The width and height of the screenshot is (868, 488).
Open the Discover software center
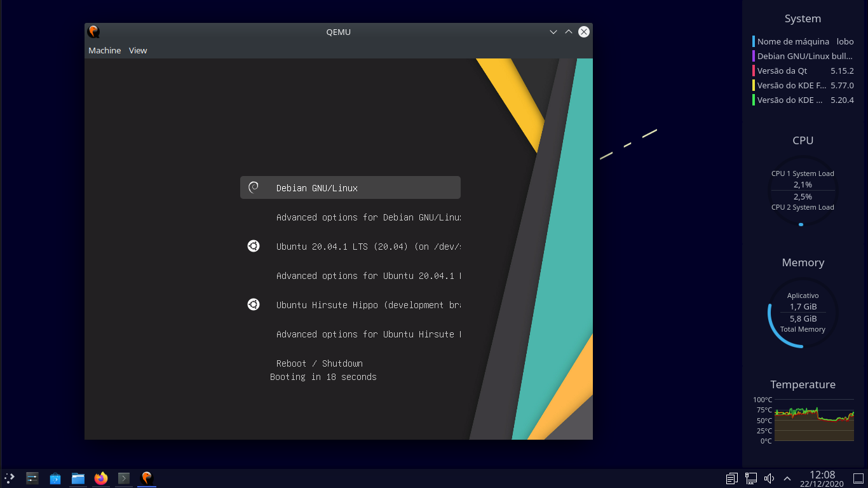(x=55, y=478)
